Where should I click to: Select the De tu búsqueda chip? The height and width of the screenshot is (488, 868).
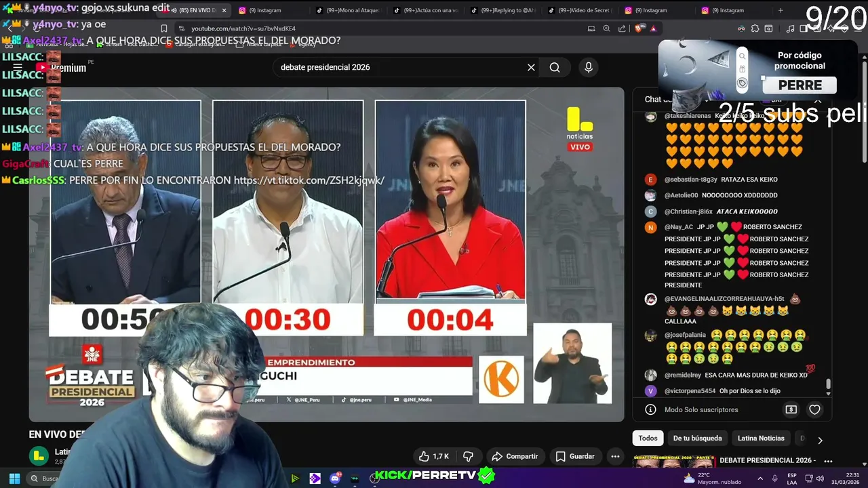(x=697, y=439)
